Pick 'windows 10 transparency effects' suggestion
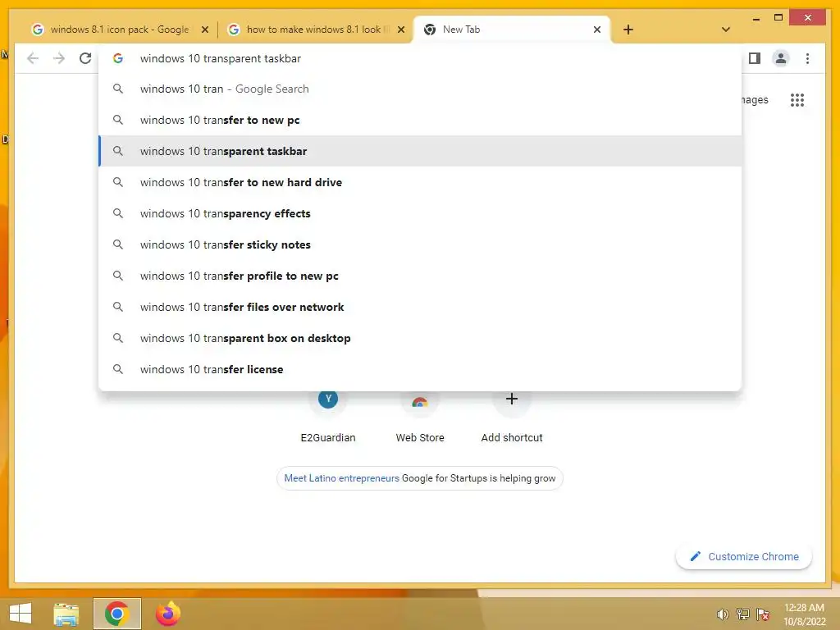840x630 pixels. pyautogui.click(x=420, y=213)
